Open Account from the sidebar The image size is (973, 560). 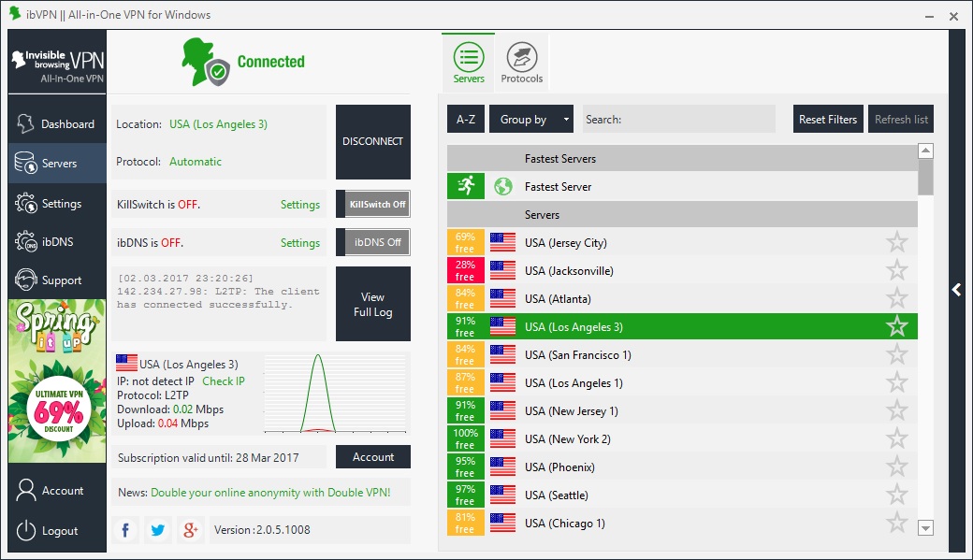coord(57,491)
